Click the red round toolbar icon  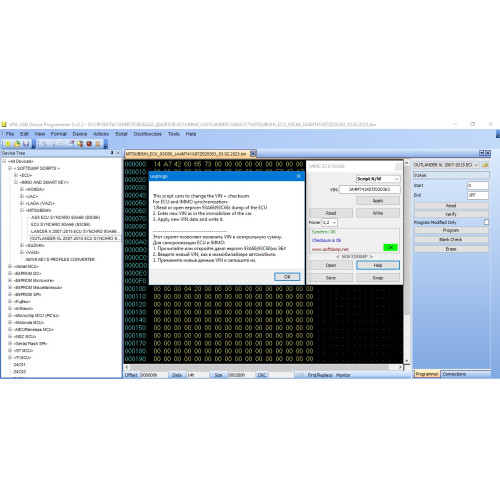pos(89,144)
